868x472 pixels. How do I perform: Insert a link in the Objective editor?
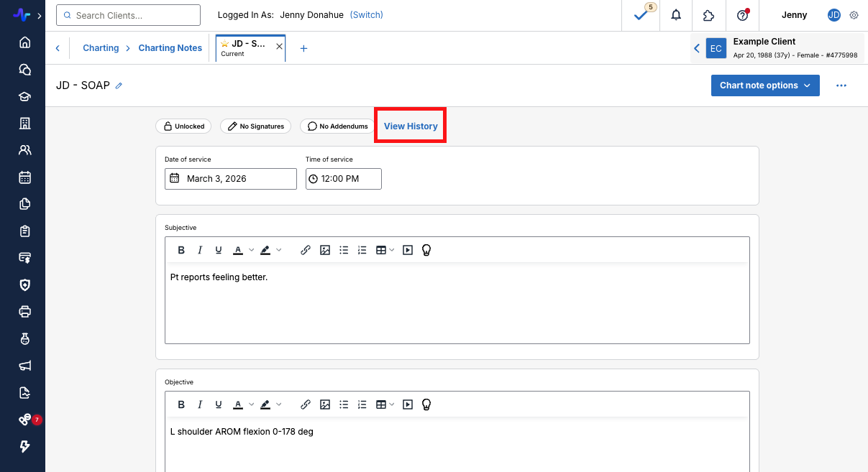[x=306, y=404]
